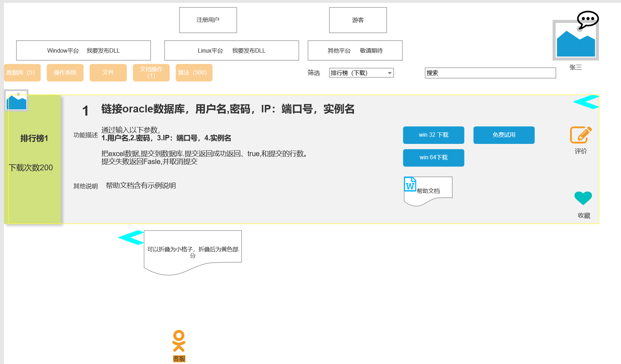
Task: Click the title 链接oracle数据库 heading
Action: pyautogui.click(x=228, y=109)
